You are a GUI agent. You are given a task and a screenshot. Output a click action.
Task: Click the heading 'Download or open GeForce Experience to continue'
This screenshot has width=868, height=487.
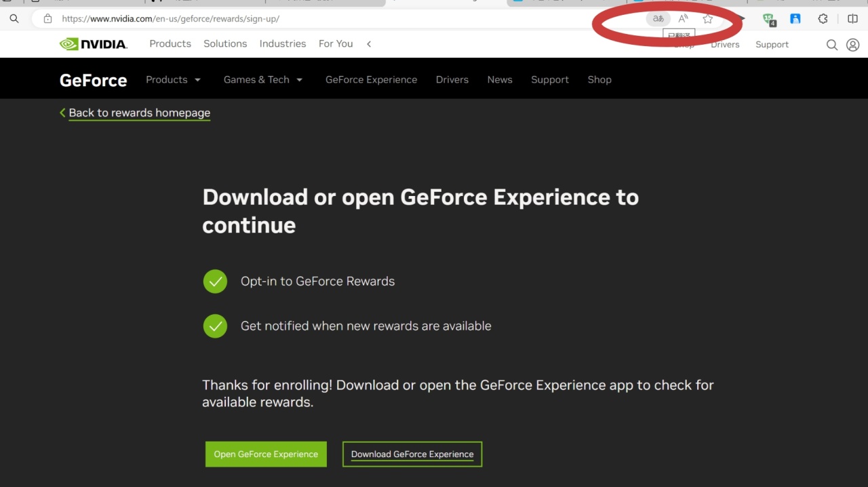[420, 211]
